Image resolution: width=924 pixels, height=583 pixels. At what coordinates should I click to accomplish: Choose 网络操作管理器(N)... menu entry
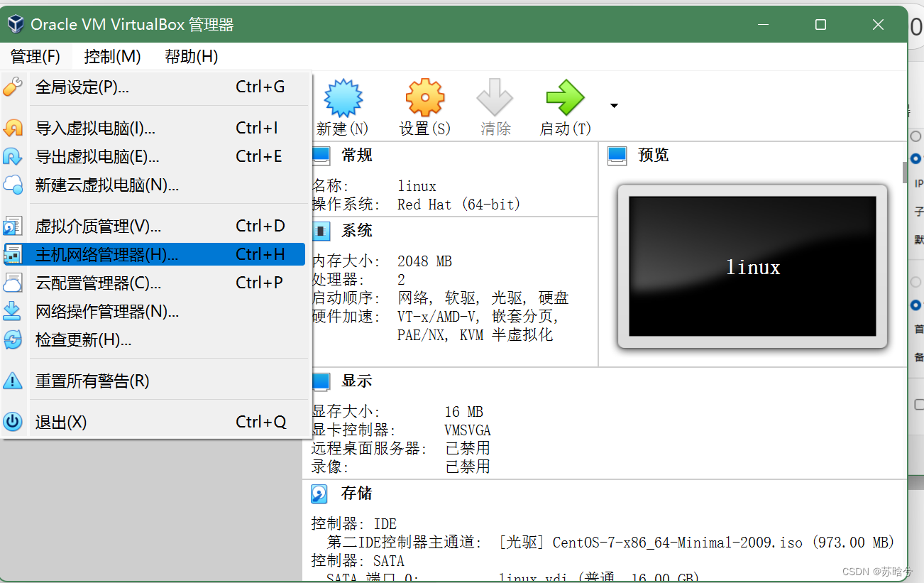pos(153,311)
